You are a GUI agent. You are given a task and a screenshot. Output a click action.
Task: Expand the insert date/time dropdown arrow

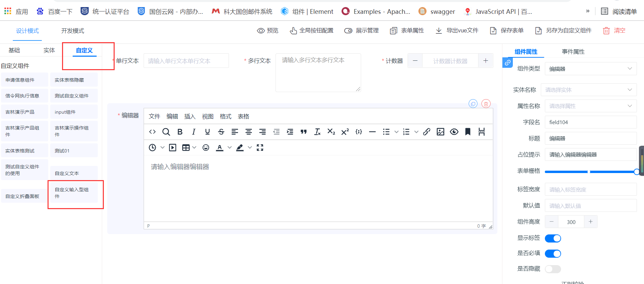tap(163, 147)
